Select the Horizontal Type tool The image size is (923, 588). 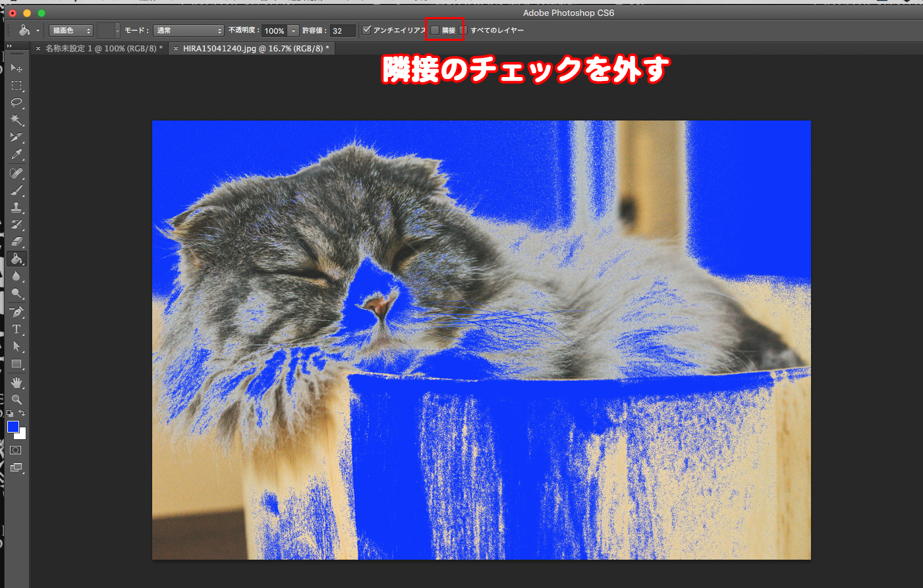tap(16, 329)
